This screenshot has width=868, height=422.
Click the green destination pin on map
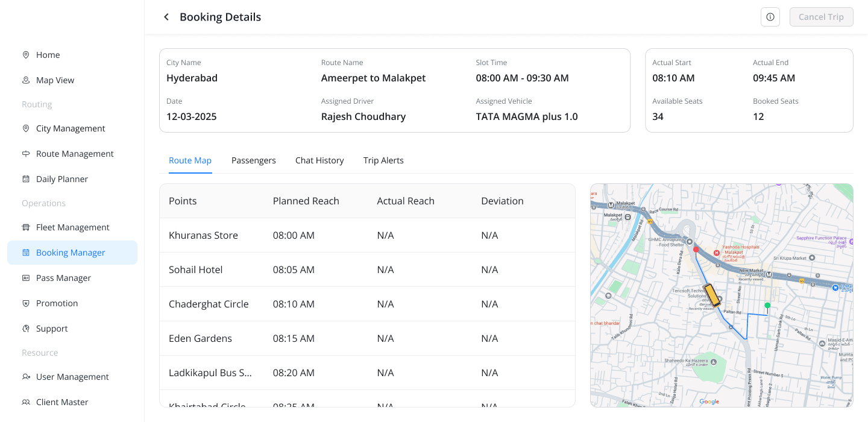767,306
